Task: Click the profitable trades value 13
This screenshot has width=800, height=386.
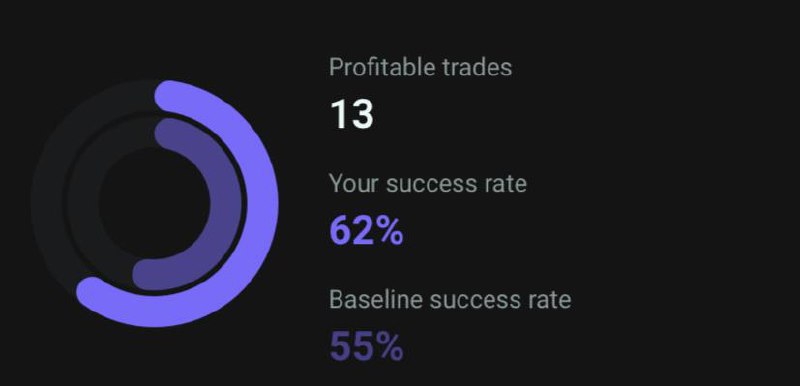Action: (x=352, y=114)
